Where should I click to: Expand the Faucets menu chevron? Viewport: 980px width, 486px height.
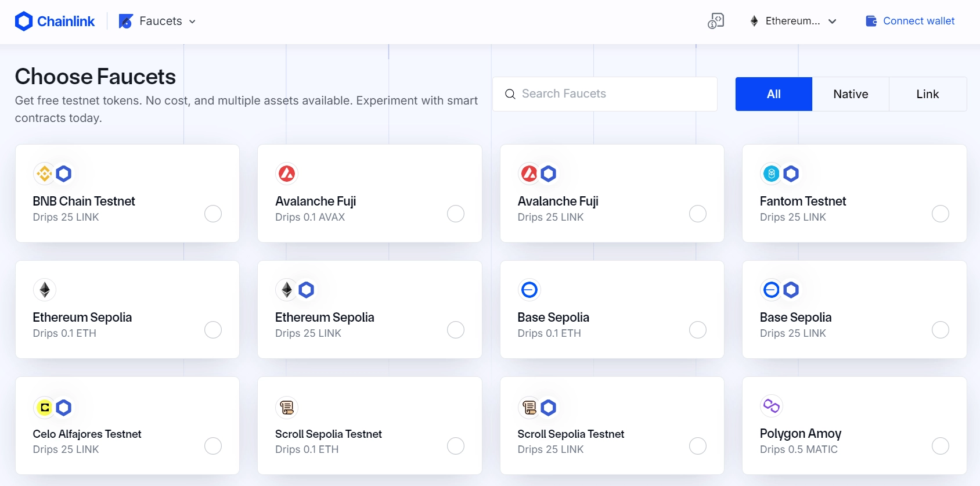pos(193,21)
